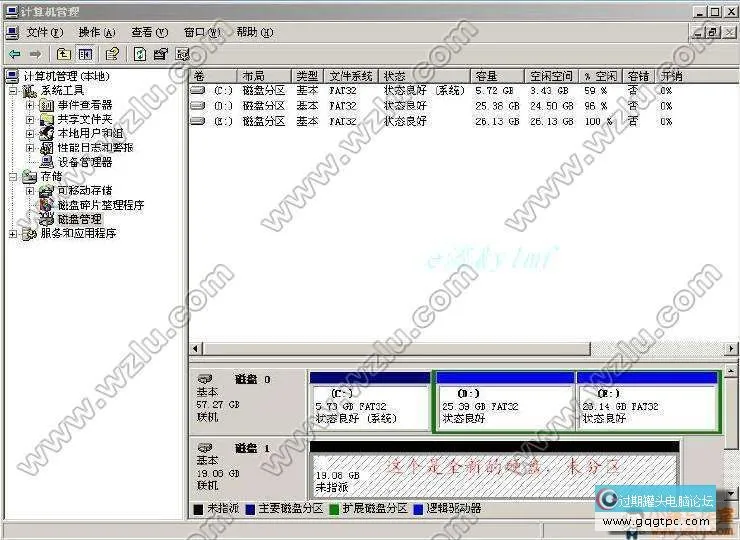Expand the 共享文件夹 branch
The width and height of the screenshot is (740, 540).
(30, 119)
